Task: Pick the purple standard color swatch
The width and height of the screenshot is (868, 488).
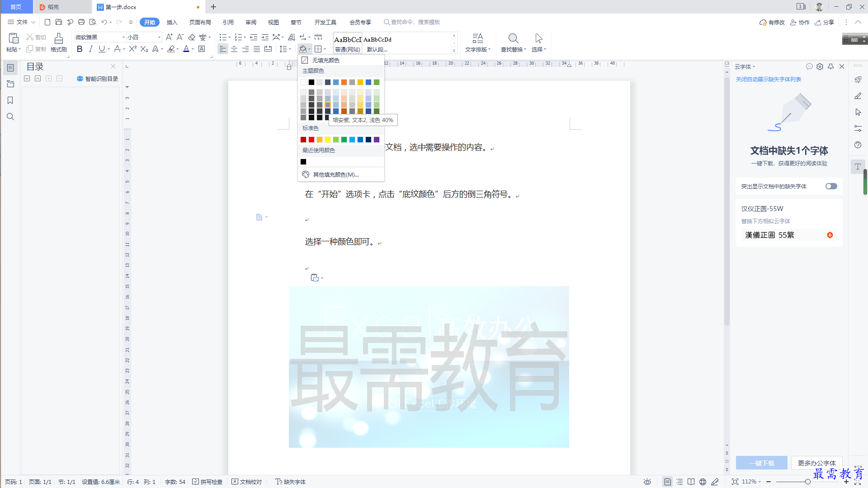Action: [x=377, y=140]
